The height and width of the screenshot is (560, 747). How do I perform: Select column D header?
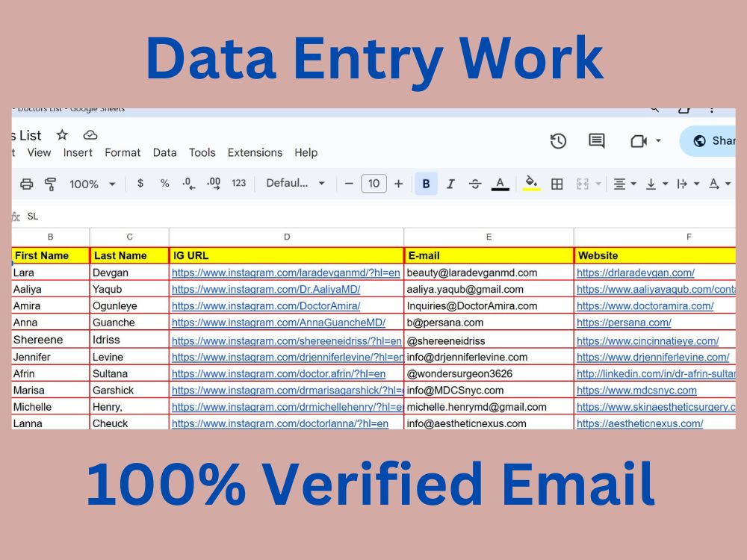(x=286, y=237)
